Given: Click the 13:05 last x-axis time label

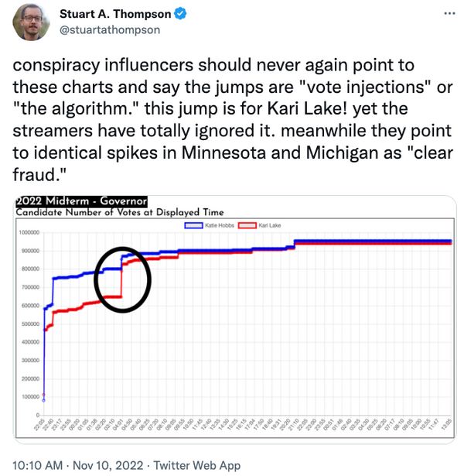Looking at the screenshot, I should coord(446,424).
